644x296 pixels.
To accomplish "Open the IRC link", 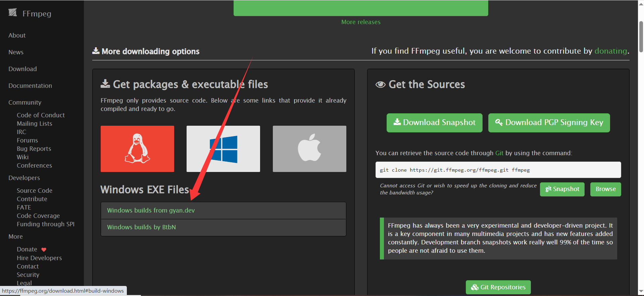I will tap(21, 132).
